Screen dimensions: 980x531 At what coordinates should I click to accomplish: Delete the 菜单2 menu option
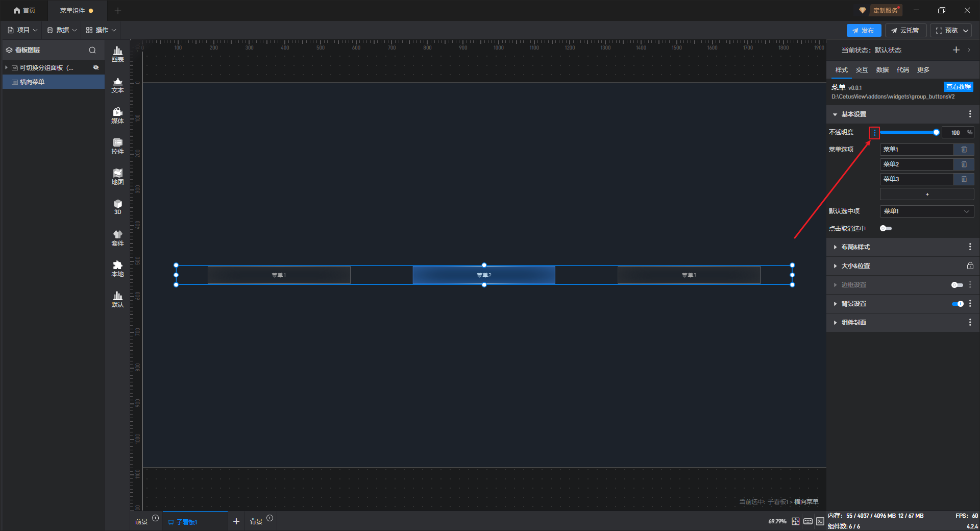(964, 164)
